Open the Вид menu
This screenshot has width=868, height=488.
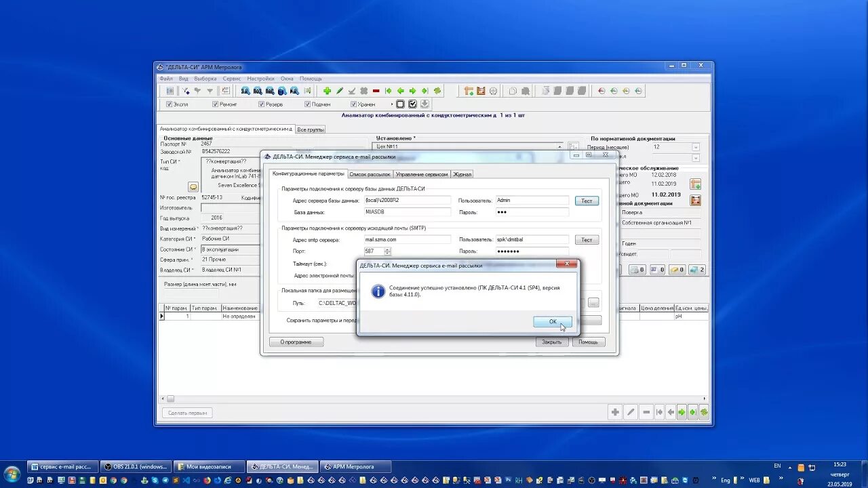point(184,79)
